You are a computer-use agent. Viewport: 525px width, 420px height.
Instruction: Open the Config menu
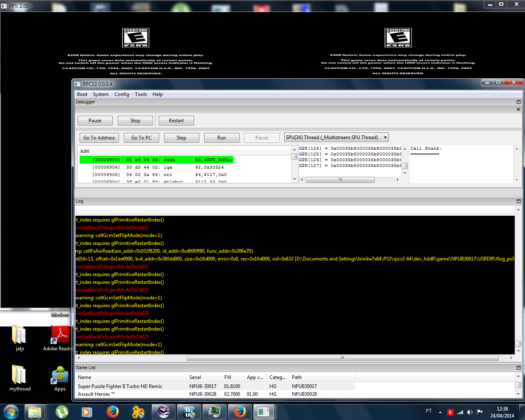tap(121, 94)
